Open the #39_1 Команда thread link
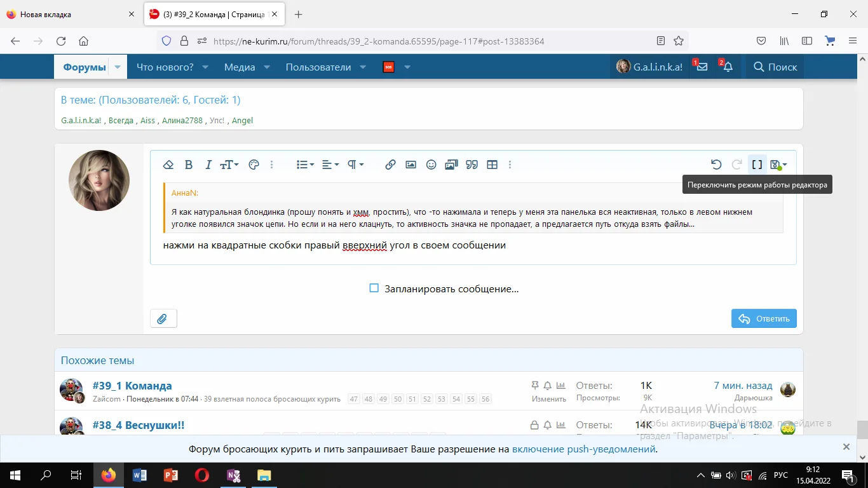 pyautogui.click(x=132, y=386)
